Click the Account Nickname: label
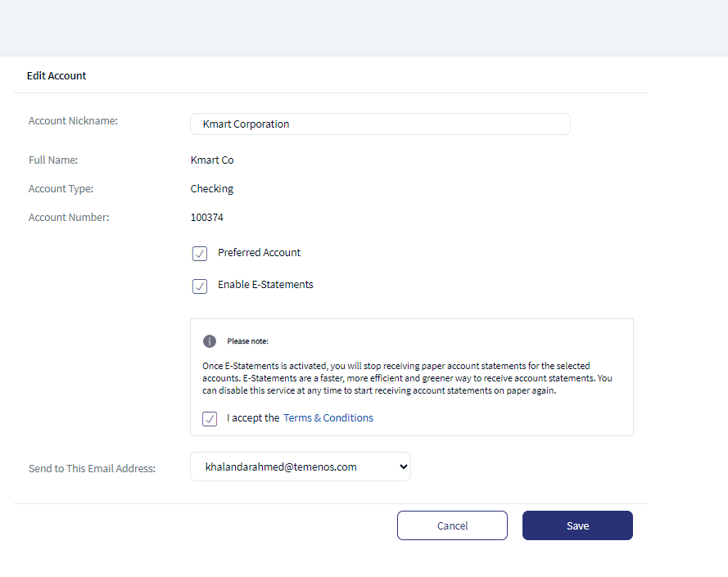The width and height of the screenshot is (728, 577). point(73,120)
